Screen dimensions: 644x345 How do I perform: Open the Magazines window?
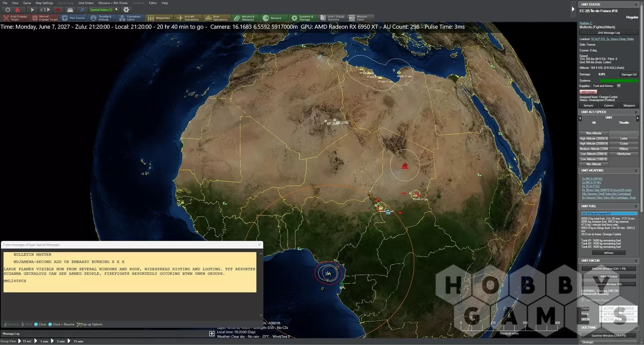coord(160,18)
